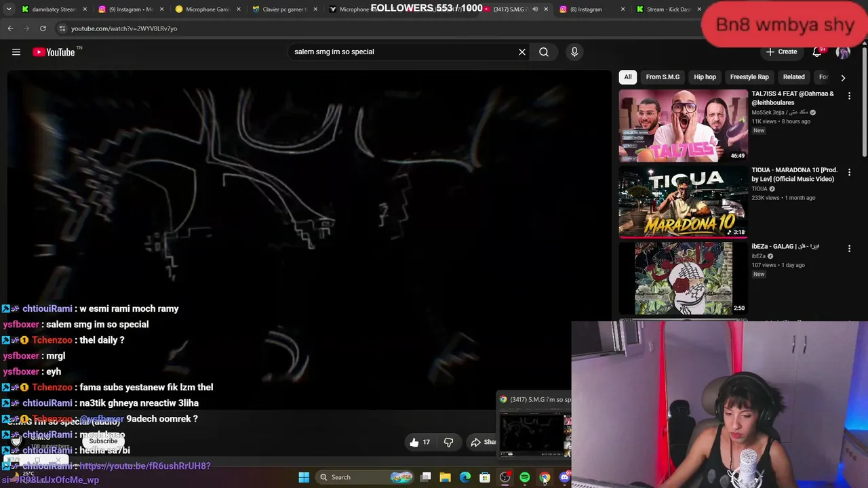Image resolution: width=868 pixels, height=488 pixels.
Task: Open Task View on the taskbar
Action: (x=426, y=477)
